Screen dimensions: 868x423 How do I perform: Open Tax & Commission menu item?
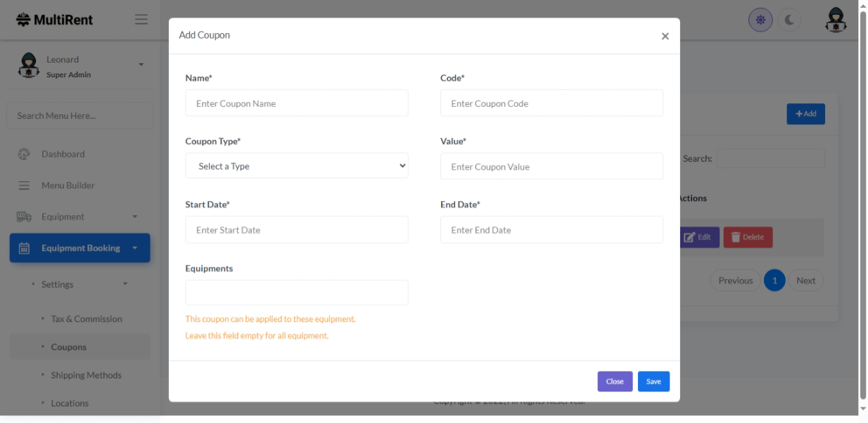pyautogui.click(x=87, y=319)
